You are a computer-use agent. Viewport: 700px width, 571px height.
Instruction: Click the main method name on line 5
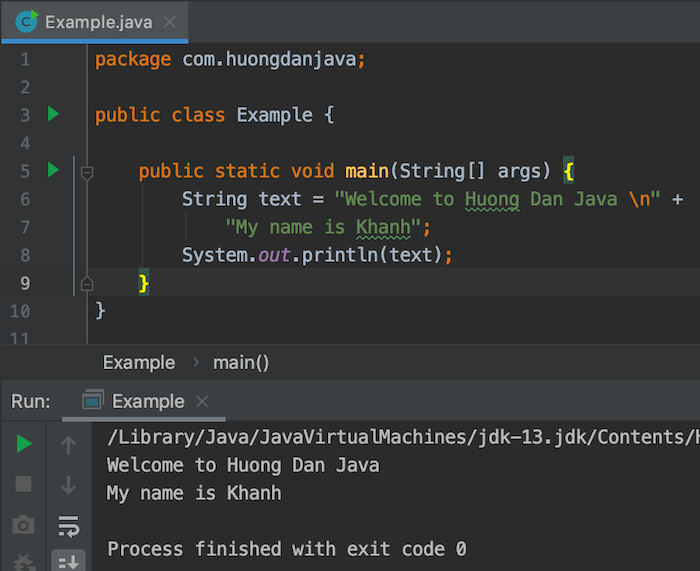click(367, 171)
